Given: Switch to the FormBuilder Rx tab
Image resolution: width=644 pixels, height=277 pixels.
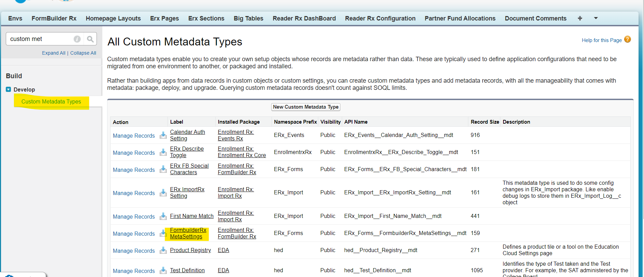Looking at the screenshot, I should [54, 18].
